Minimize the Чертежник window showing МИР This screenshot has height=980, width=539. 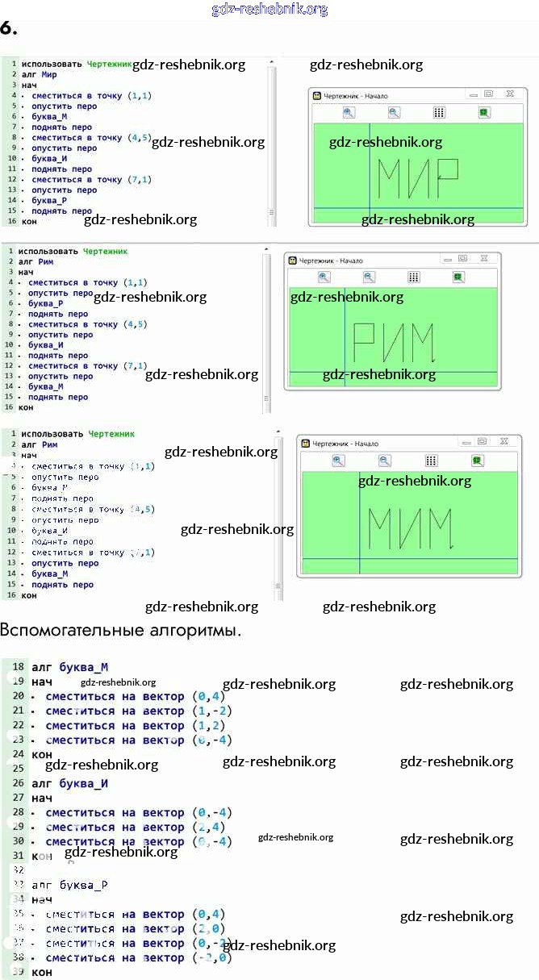tap(472, 94)
